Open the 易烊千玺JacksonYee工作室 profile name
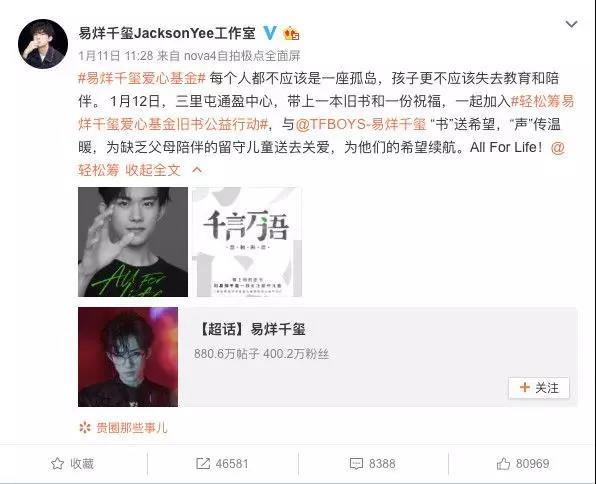Image resolution: width=596 pixels, height=484 pixels. 167,33
